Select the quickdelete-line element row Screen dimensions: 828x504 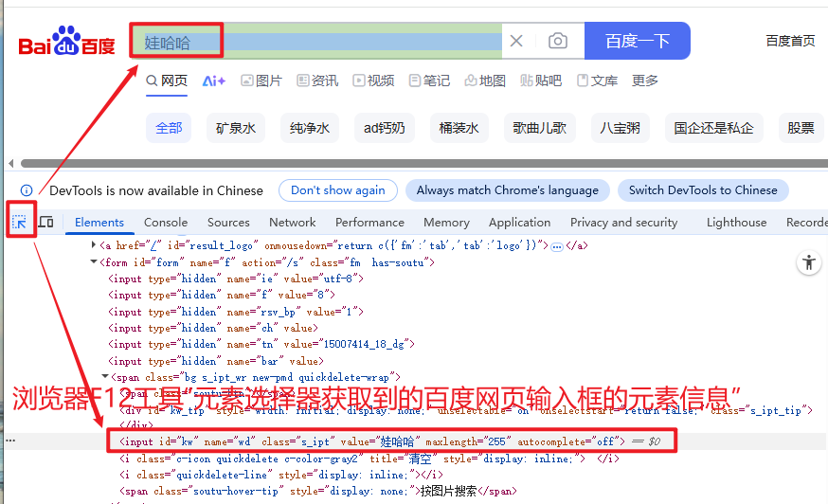[x=281, y=475]
